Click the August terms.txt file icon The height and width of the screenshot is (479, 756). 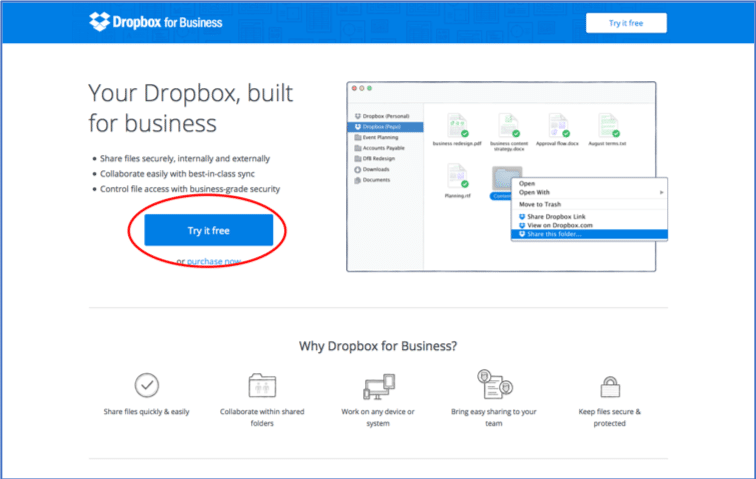[x=608, y=125]
